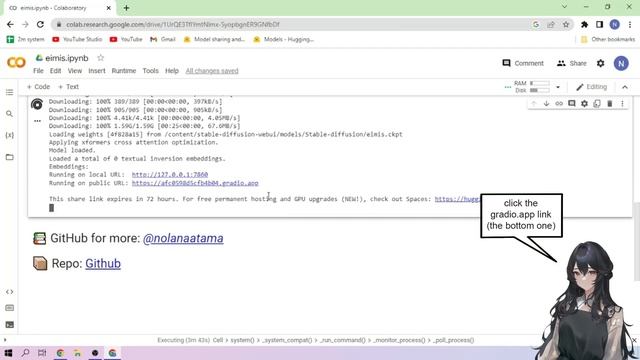Image resolution: width=640 pixels, height=360 pixels.
Task: Click the All changes saved link
Action: tap(212, 71)
